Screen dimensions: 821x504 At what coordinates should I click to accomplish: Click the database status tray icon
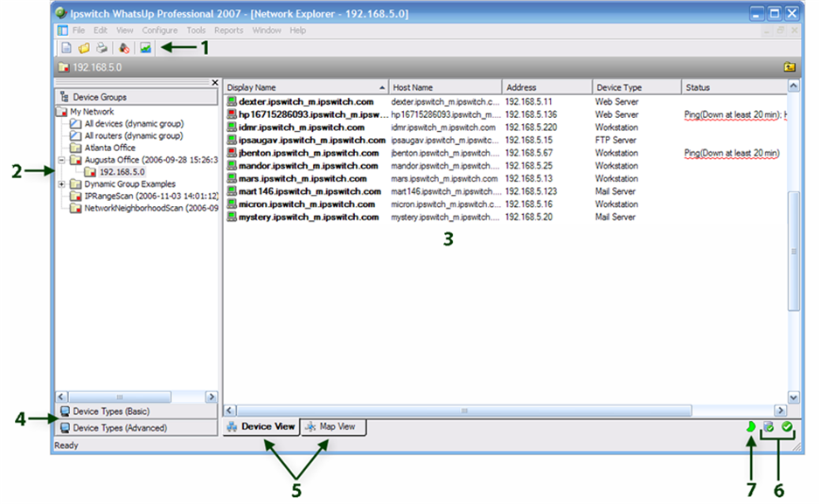pos(769,426)
